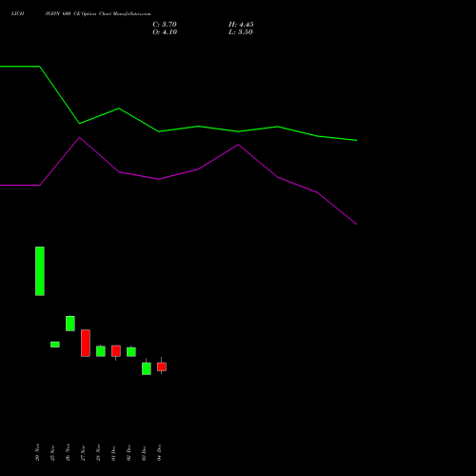
Task: Click the 28 Nov axis date label
Action: pyautogui.click(x=98, y=452)
